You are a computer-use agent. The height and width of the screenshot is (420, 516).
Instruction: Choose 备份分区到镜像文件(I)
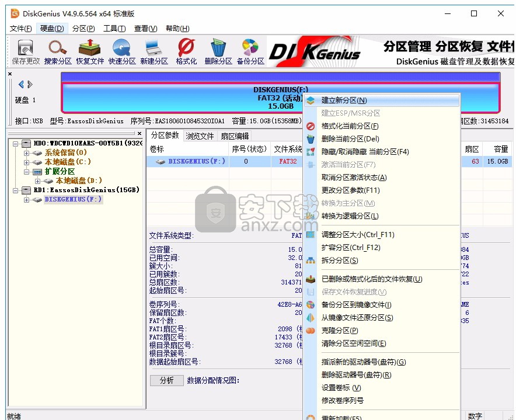point(382,305)
